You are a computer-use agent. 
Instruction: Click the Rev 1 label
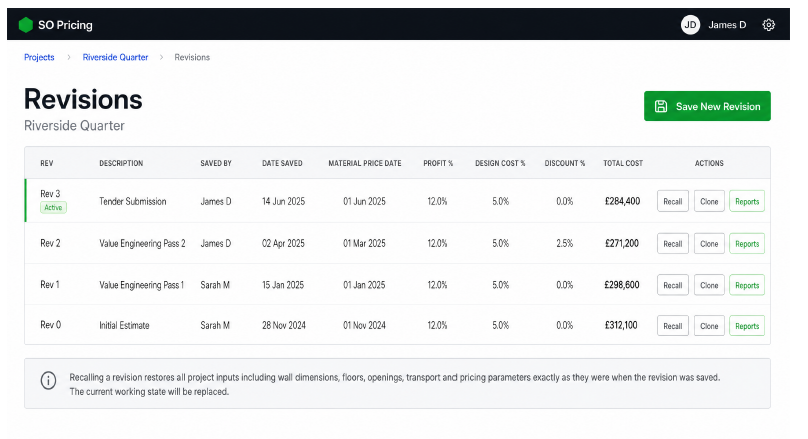coord(49,284)
